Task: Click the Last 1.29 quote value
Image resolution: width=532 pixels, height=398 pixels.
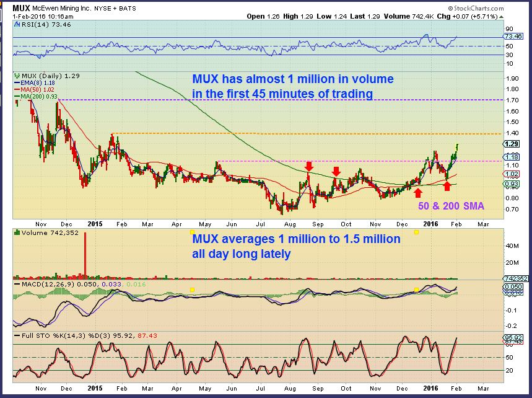Action: point(365,16)
